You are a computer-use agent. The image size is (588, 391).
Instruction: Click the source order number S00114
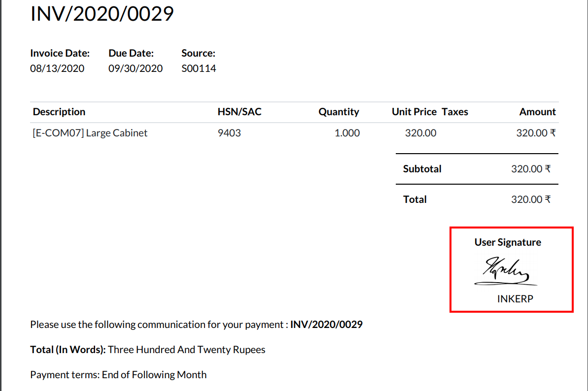199,68
